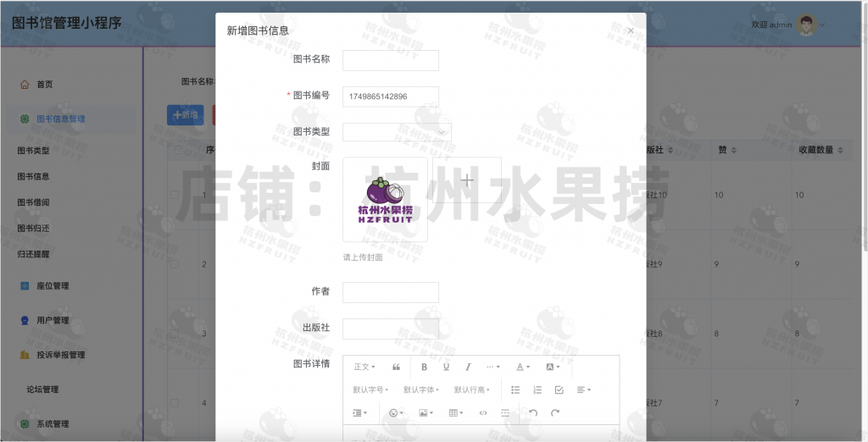Click the 系统管理 sidebar icon
868x442 pixels.
[x=25, y=423]
